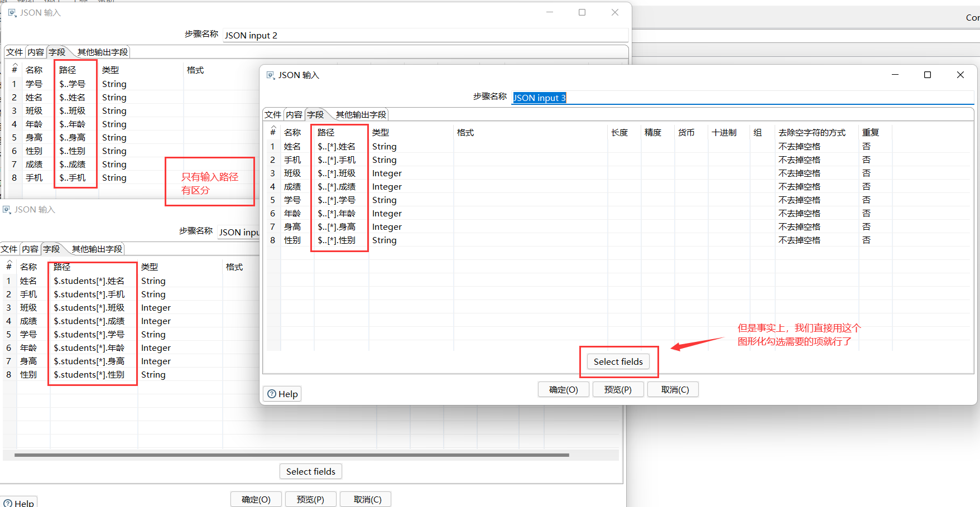Click Select fields in bottom-left JSON window
This screenshot has height=507, width=980.
click(x=310, y=471)
